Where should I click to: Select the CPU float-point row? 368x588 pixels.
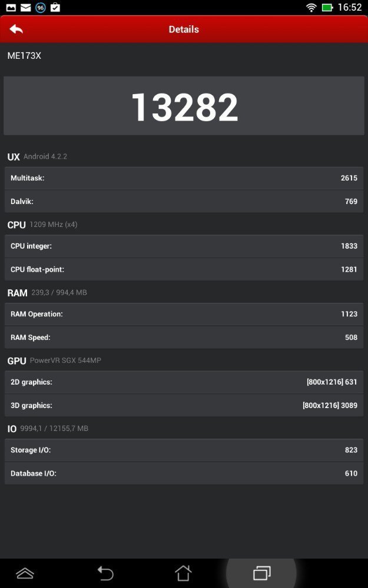tap(184, 269)
